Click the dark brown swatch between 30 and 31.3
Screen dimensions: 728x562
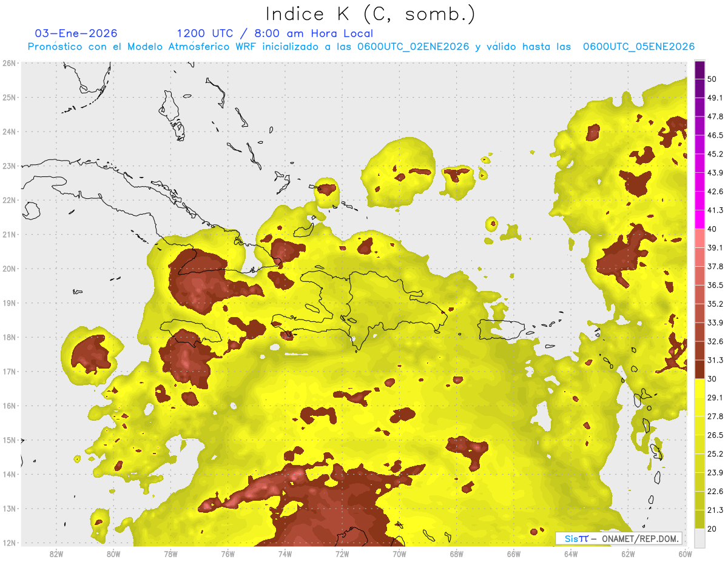pos(699,370)
